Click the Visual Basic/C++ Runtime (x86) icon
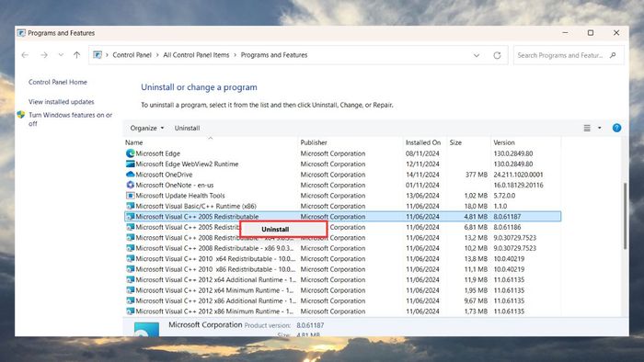644x362 pixels. click(x=131, y=206)
